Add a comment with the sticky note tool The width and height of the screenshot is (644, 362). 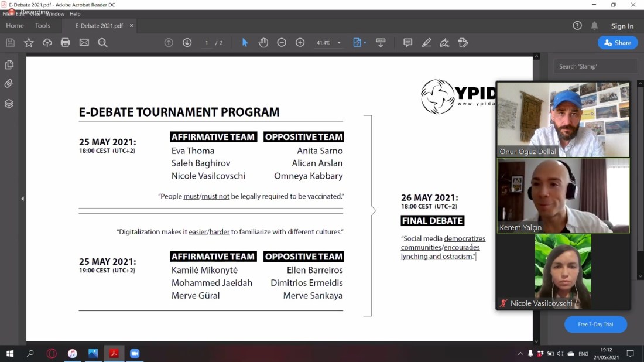tap(408, 43)
